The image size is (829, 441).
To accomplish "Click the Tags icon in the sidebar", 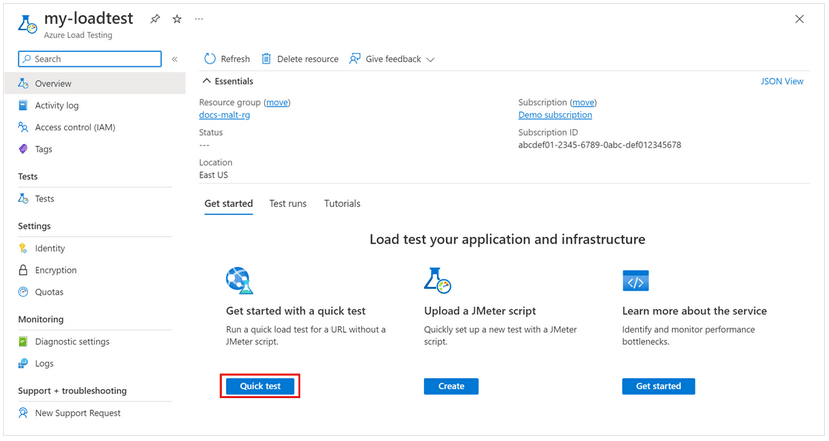I will 23,149.
